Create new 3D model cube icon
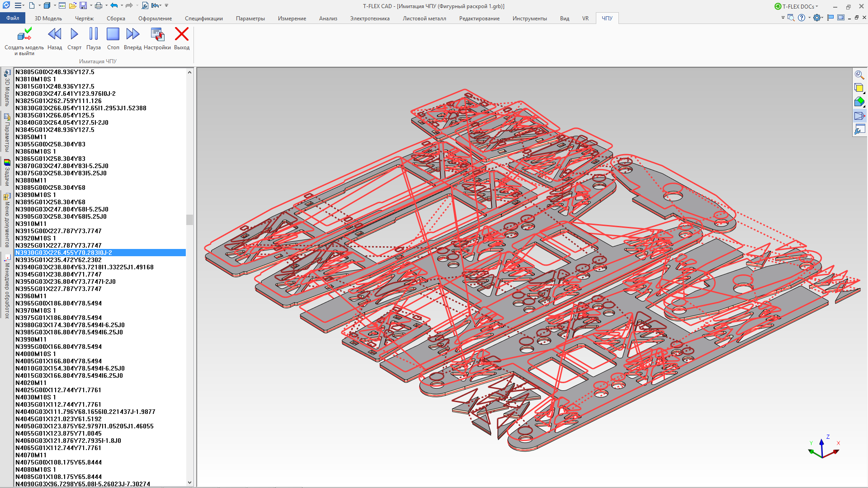Image resolution: width=868 pixels, height=488 pixels. (x=47, y=5)
